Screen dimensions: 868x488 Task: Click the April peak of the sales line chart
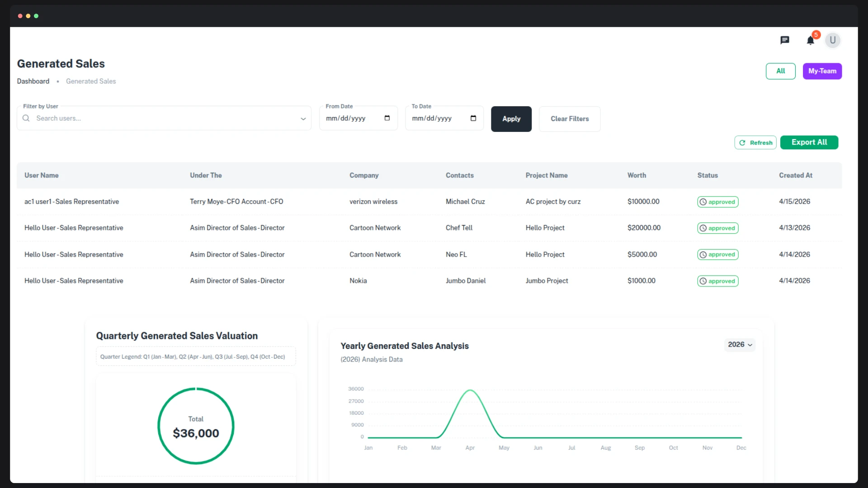470,390
